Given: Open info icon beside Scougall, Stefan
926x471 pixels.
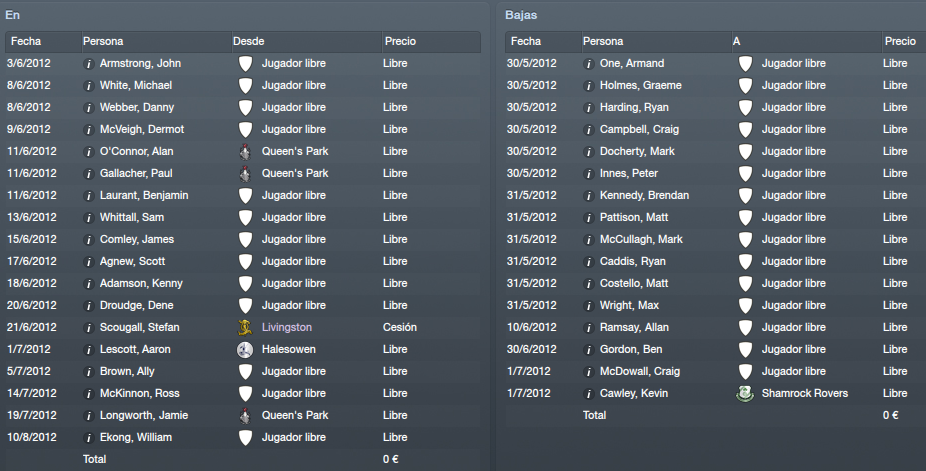Looking at the screenshot, I should pyautogui.click(x=89, y=328).
